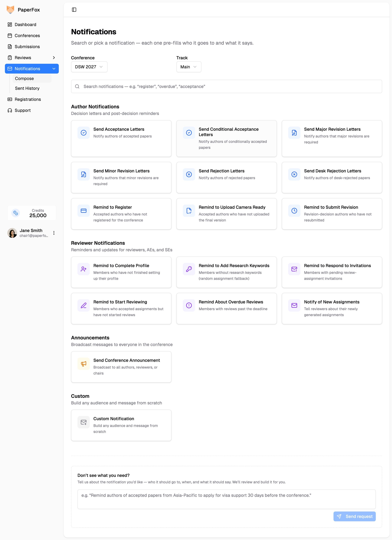
Task: Open the Conference DSW 2027 dropdown
Action: pyautogui.click(x=89, y=67)
